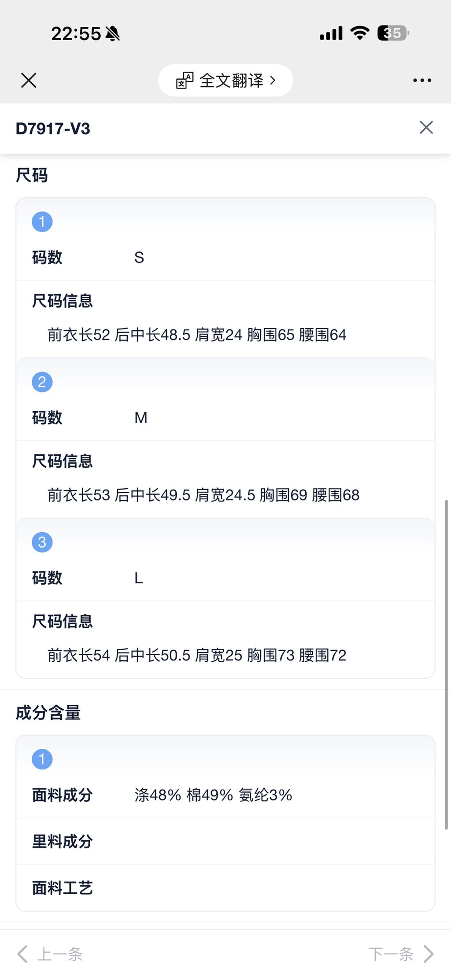This screenshot has width=451, height=980.
Task: Close the webview with top-left X
Action: (x=29, y=81)
